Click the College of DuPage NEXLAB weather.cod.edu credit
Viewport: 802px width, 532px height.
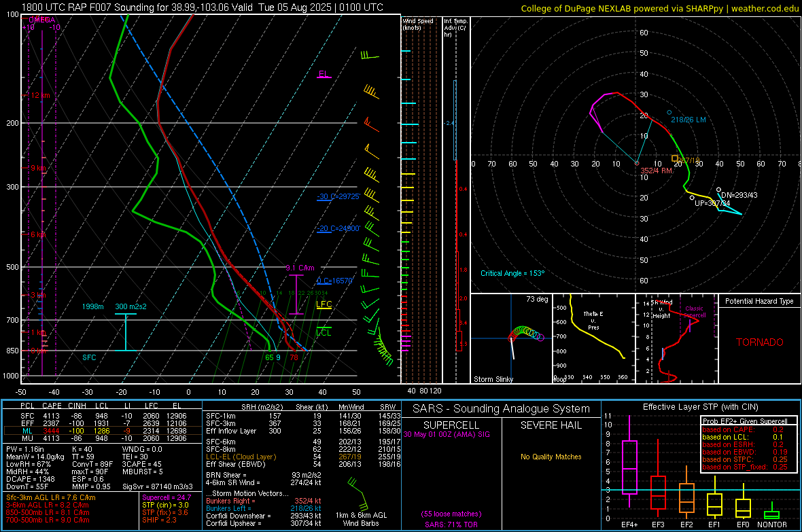click(x=659, y=8)
